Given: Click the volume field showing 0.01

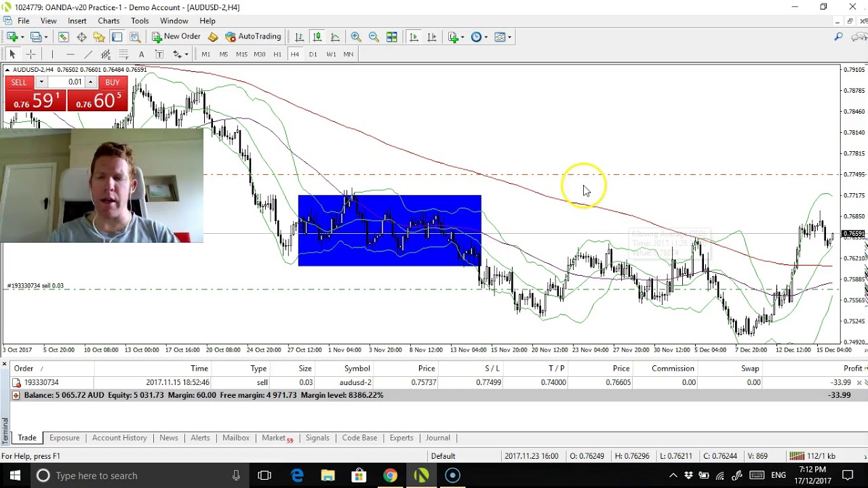Looking at the screenshot, I should pos(67,82).
